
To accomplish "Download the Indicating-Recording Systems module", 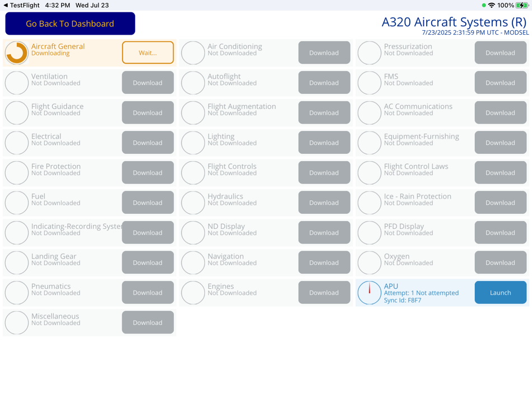I will [148, 233].
